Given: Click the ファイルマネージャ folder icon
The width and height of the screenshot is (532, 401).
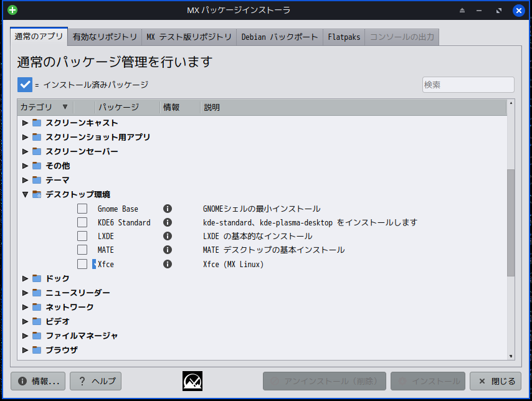Looking at the screenshot, I should (37, 336).
